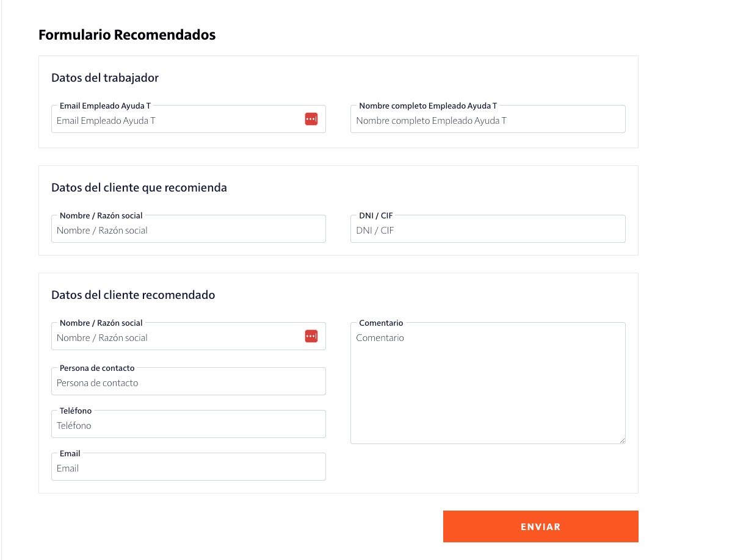
Task: Click the Datos del cliente que recomienda heading
Action: (139, 187)
